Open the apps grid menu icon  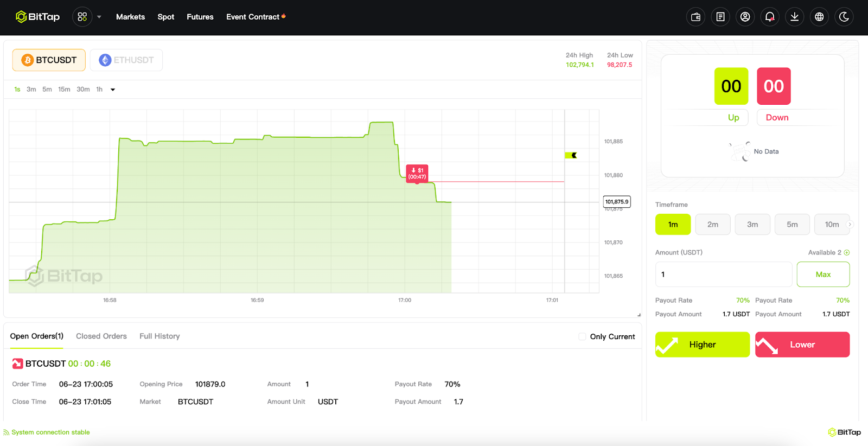(x=82, y=17)
